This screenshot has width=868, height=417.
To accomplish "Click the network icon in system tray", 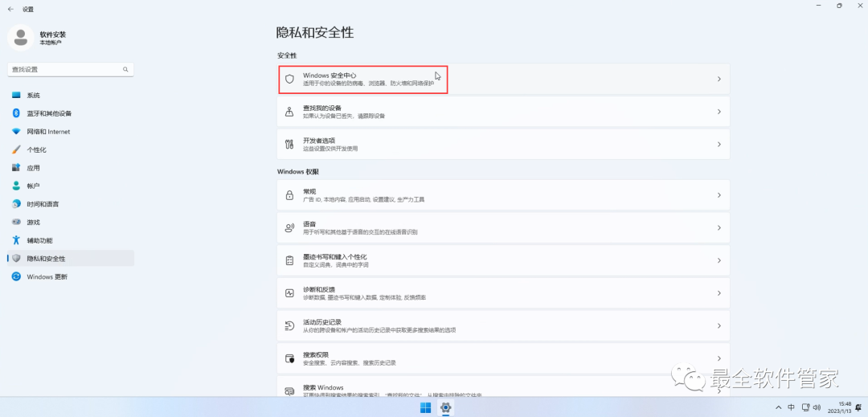I will (x=805, y=407).
